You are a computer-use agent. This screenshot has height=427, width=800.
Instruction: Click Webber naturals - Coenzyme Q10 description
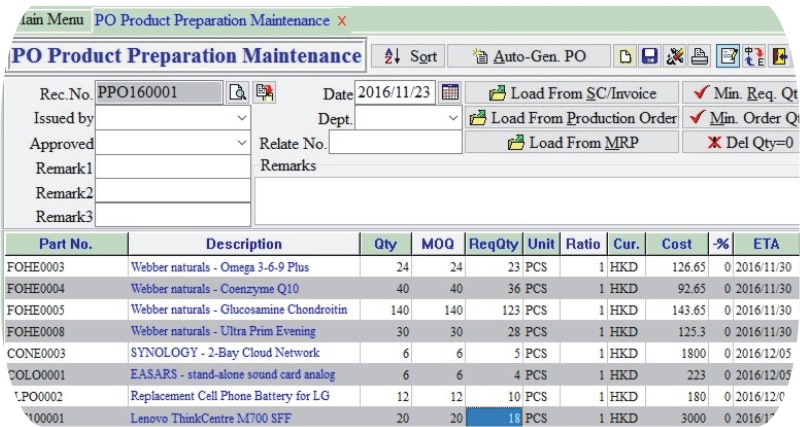(x=215, y=288)
